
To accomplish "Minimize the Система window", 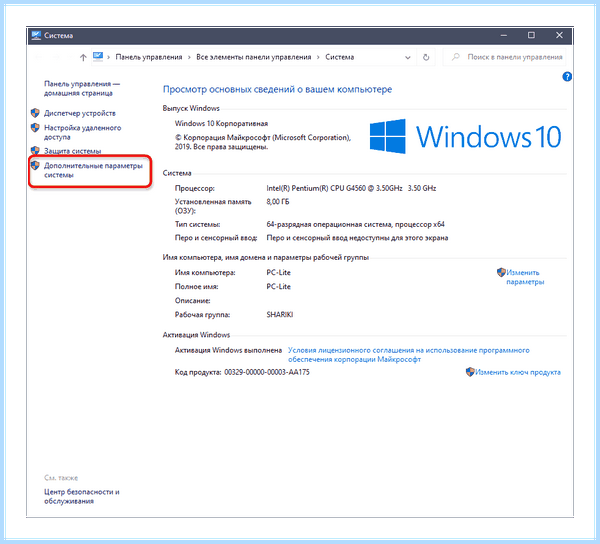I will click(x=504, y=36).
